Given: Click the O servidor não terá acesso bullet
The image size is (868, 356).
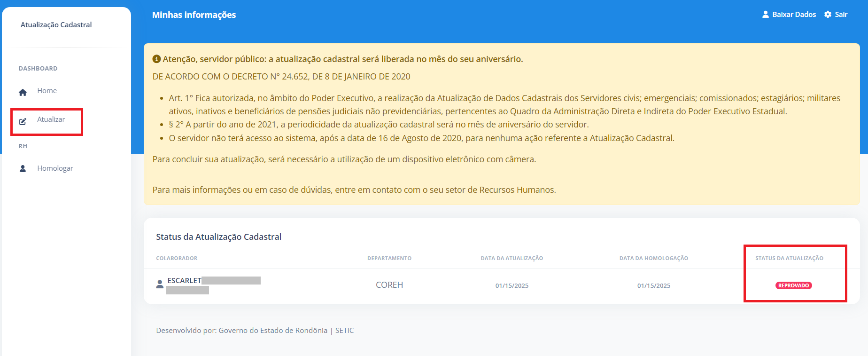Looking at the screenshot, I should click(421, 138).
